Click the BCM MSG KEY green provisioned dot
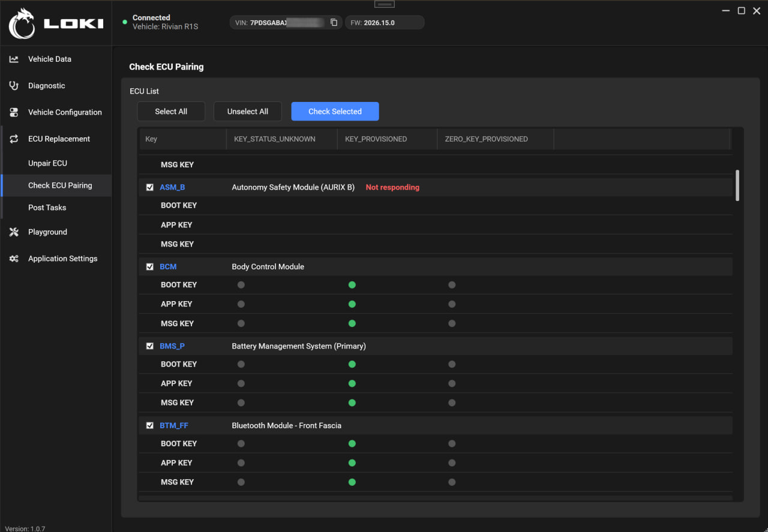768x532 pixels. pos(352,323)
